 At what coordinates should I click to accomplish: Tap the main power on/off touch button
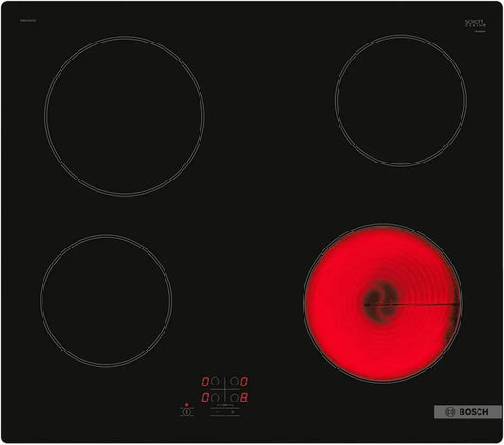tap(186, 412)
